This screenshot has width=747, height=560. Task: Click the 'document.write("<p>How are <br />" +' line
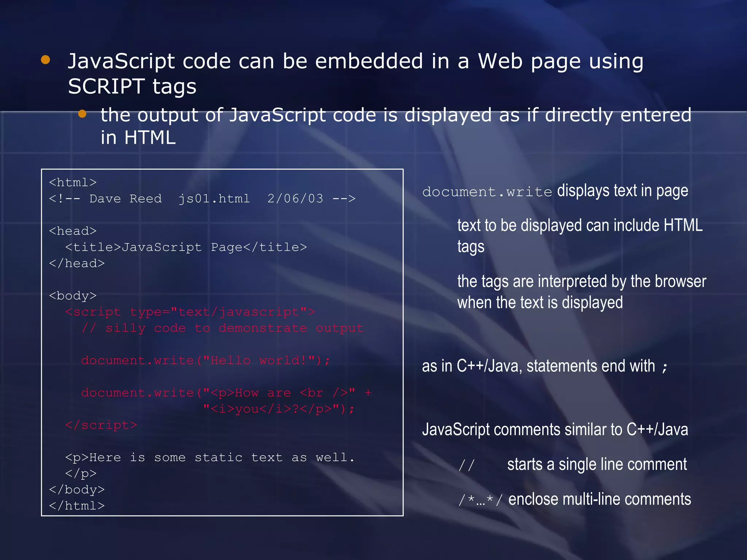227,393
